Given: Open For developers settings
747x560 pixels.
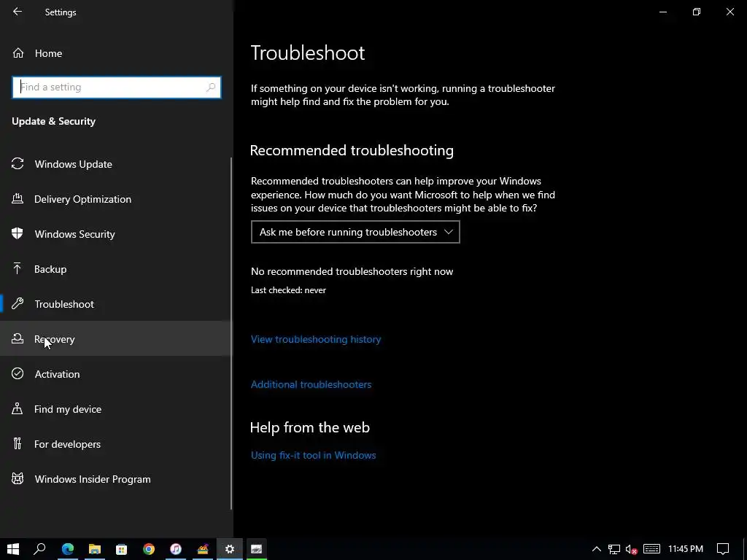Looking at the screenshot, I should point(116,444).
